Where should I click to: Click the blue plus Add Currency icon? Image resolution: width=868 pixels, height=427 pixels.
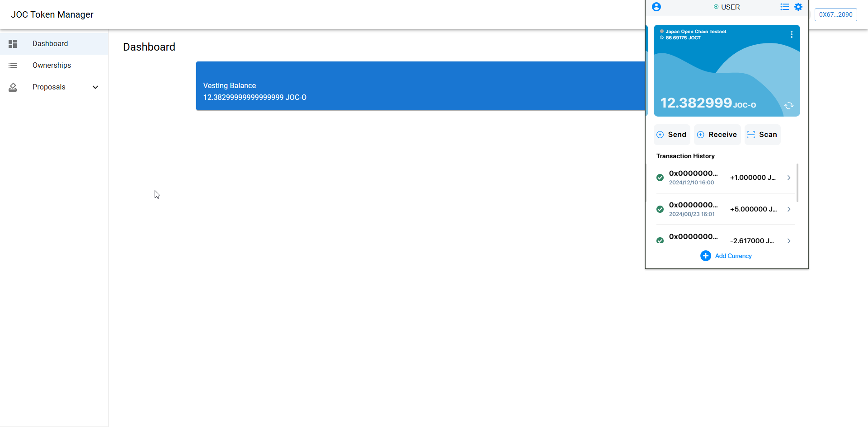coord(705,256)
